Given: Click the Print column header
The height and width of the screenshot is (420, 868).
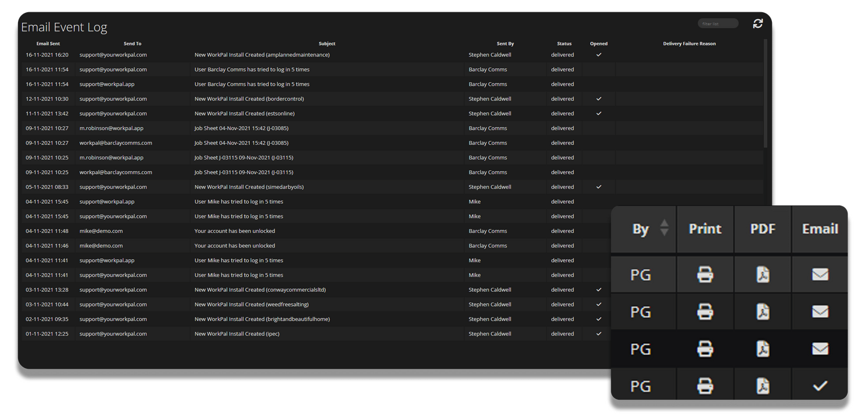Looking at the screenshot, I should (705, 229).
